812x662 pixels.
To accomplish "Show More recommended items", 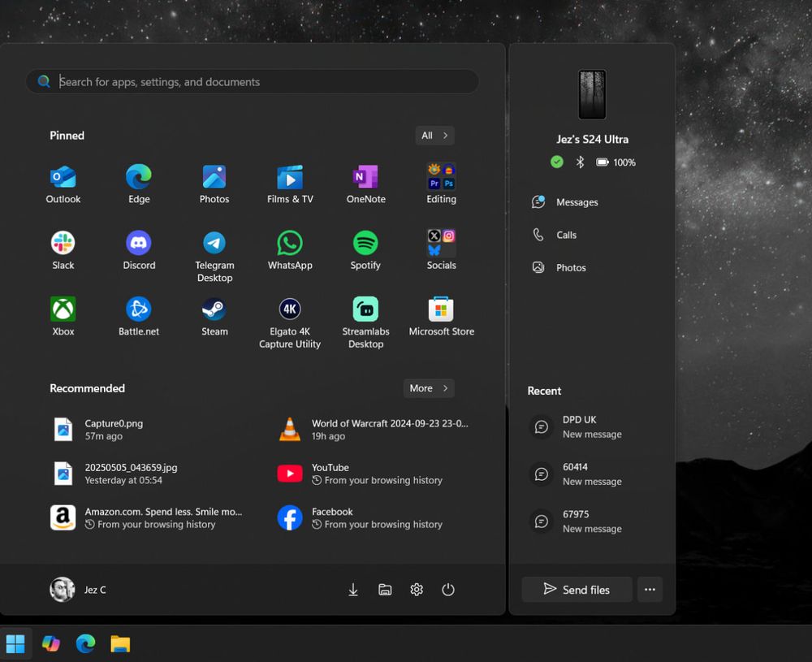I will point(429,388).
